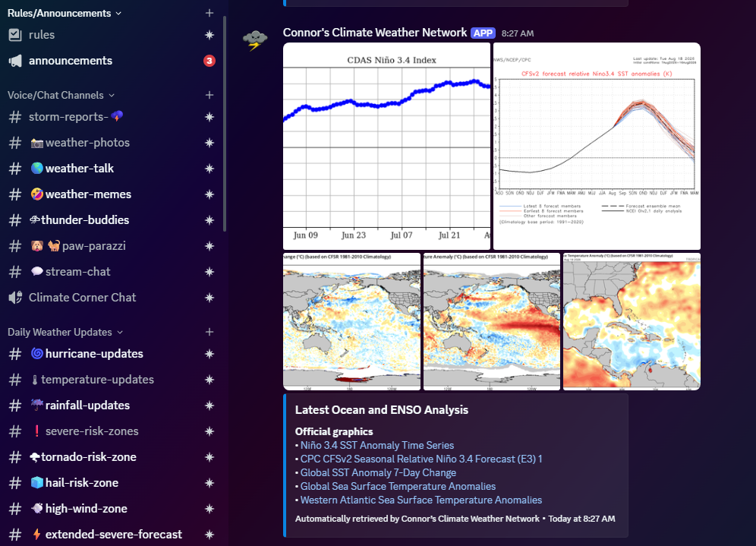Join the Climate Corner Chat voice channel

[110, 298]
